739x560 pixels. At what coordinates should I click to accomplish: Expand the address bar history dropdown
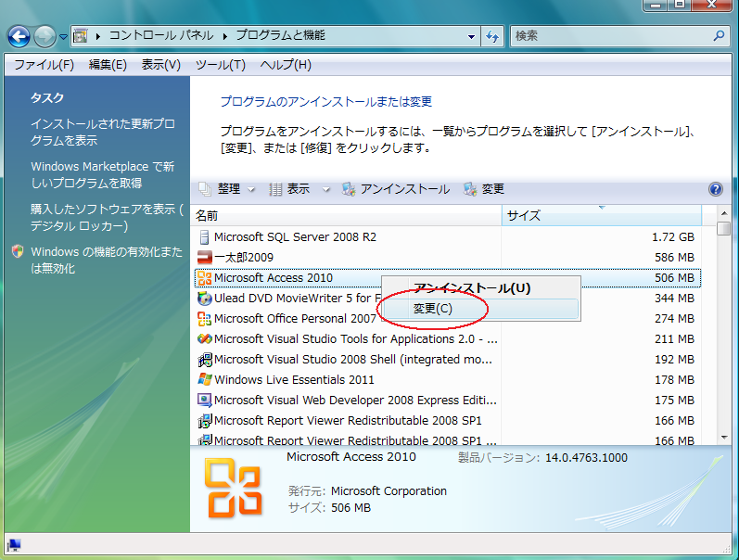[471, 36]
